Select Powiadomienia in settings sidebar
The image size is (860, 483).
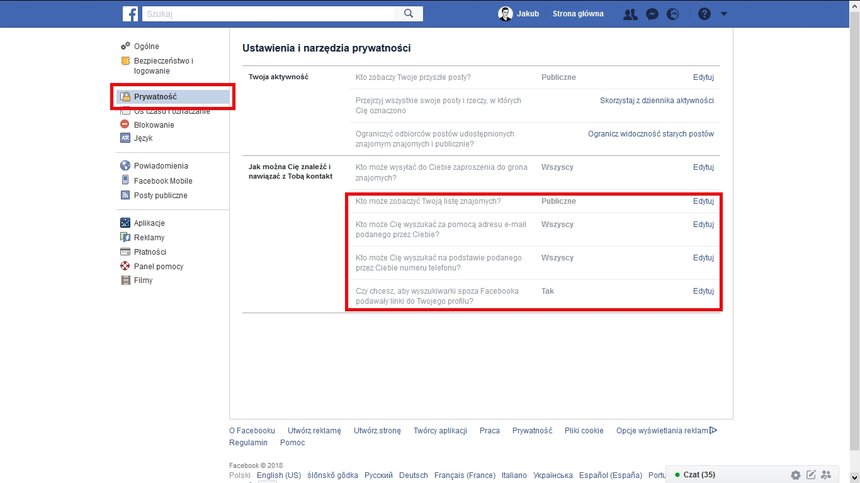[161, 166]
